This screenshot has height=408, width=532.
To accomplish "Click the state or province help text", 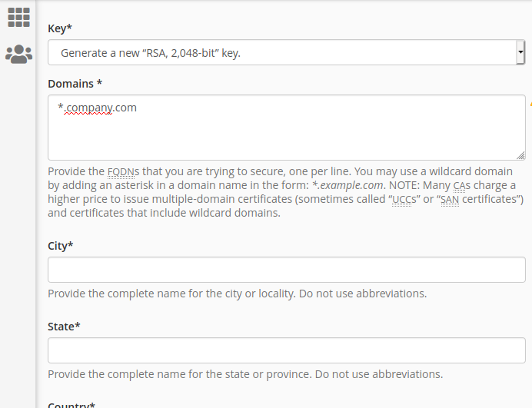I will click(x=245, y=374).
